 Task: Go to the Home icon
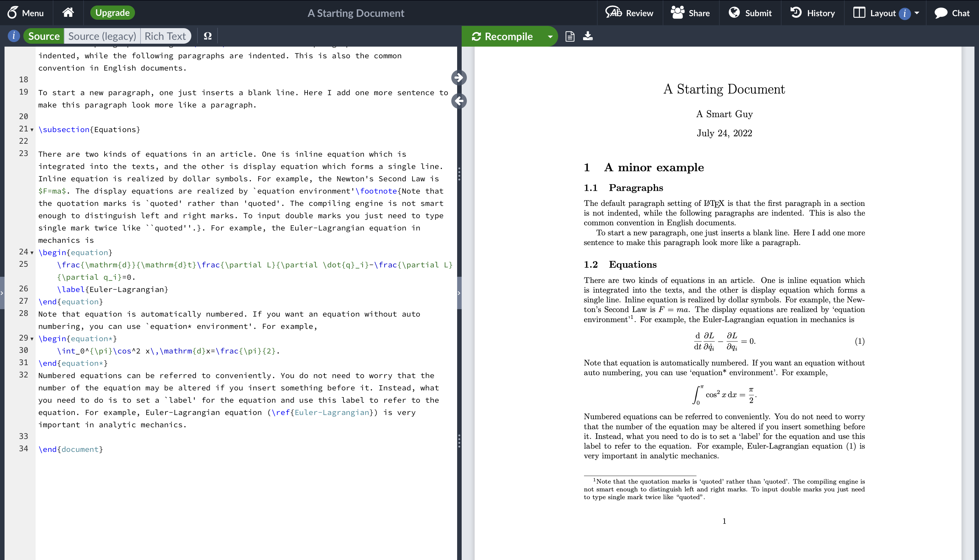68,13
